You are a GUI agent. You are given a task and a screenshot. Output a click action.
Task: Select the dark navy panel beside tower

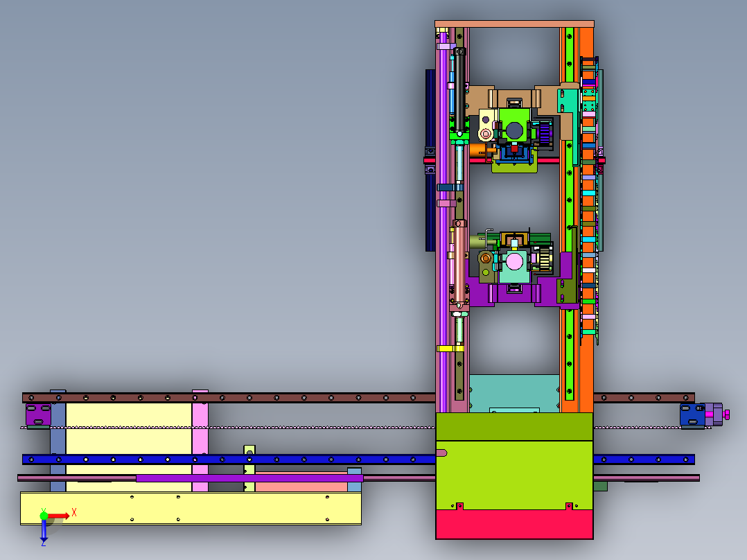(430, 159)
